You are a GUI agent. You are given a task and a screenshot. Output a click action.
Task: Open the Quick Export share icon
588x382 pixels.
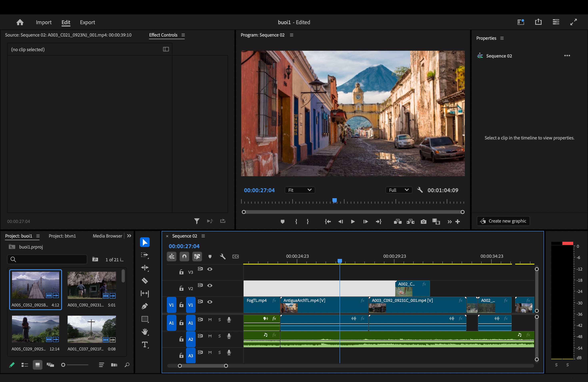[538, 22]
